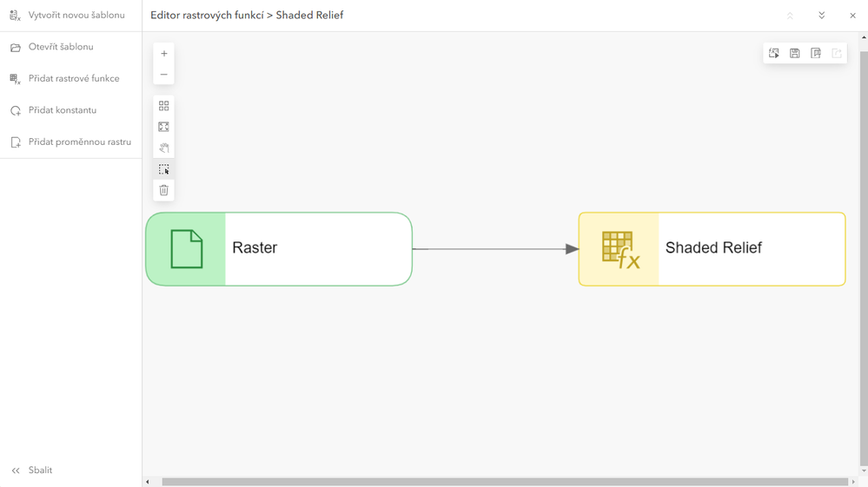Save the template with the floppy icon
This screenshot has width=868, height=487.
tap(794, 54)
